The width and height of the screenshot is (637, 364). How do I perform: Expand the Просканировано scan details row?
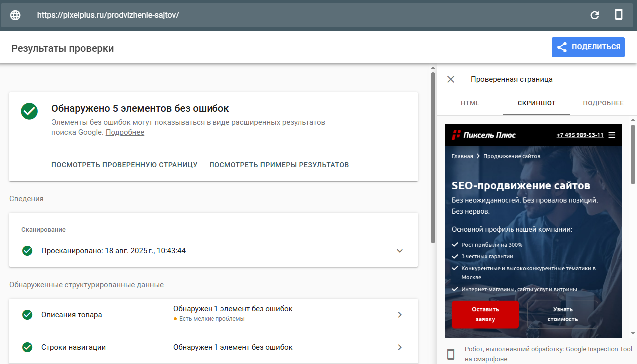[399, 251]
